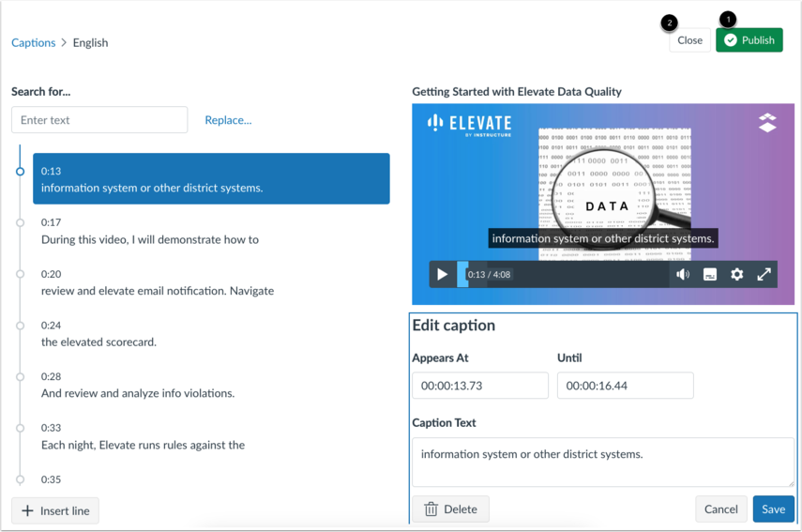This screenshot has width=802, height=532.
Task: Select the 0:24 caption 'the elevated scorecard'
Action: [211, 333]
